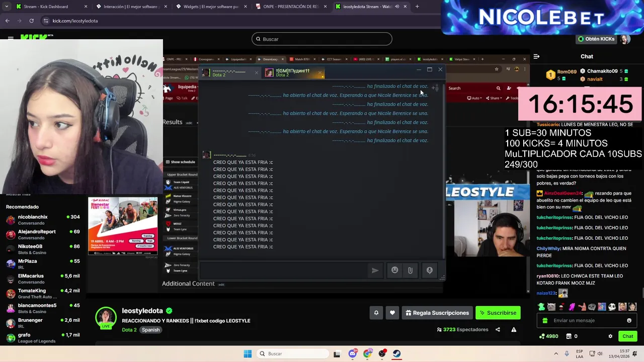This screenshot has width=644, height=362.
Task: Open nicobianchix recommended channel
Action: click(x=43, y=220)
